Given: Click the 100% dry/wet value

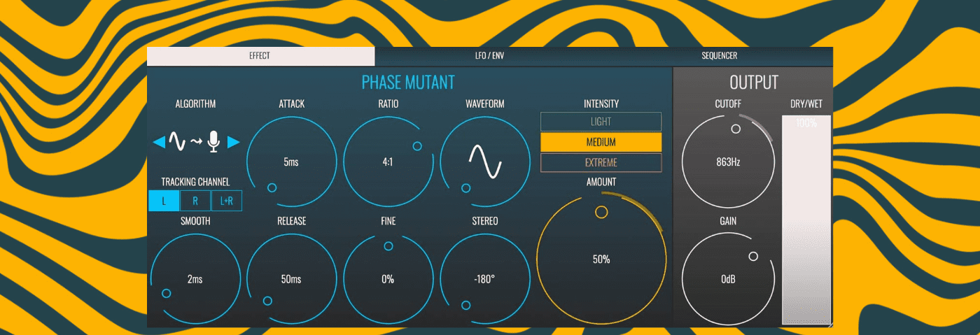Looking at the screenshot, I should coord(806,123).
